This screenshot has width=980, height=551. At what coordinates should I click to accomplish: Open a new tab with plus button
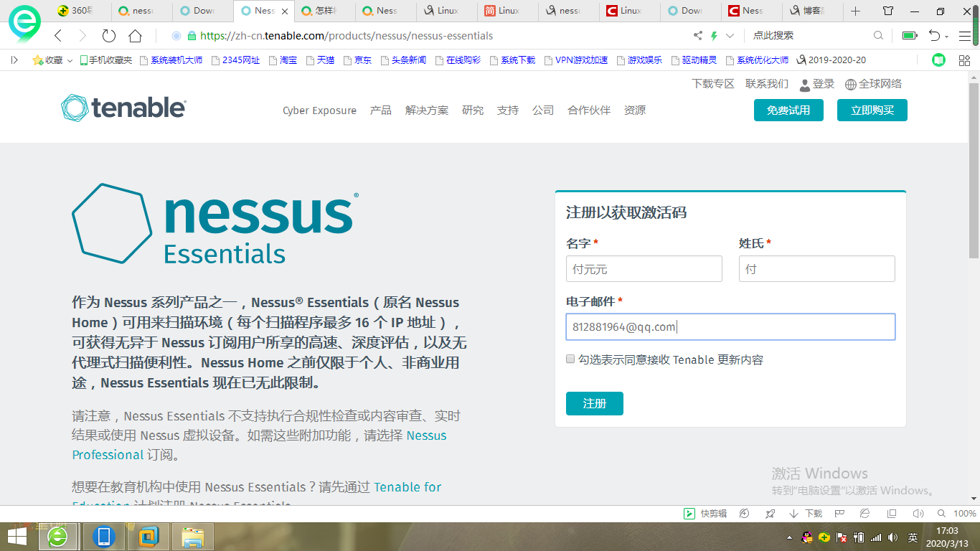[855, 11]
